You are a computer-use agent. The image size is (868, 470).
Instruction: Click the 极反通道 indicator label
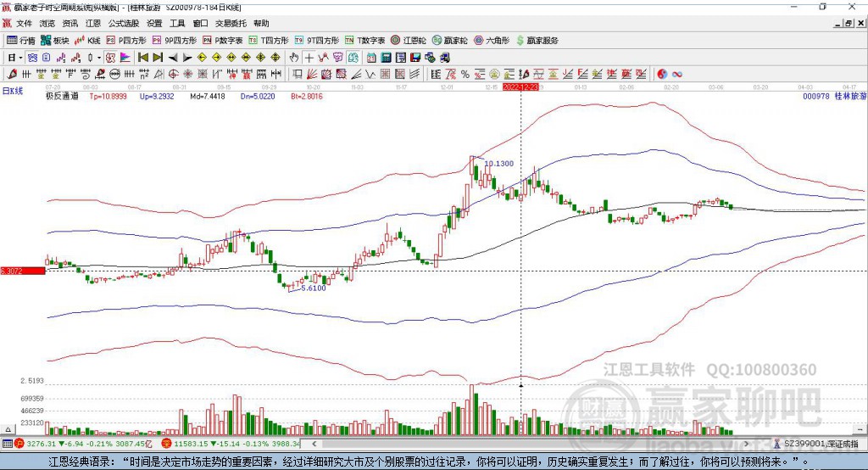click(x=62, y=96)
